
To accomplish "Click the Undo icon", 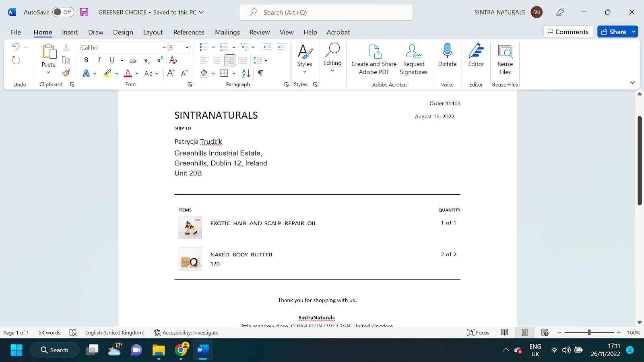I will click(16, 47).
